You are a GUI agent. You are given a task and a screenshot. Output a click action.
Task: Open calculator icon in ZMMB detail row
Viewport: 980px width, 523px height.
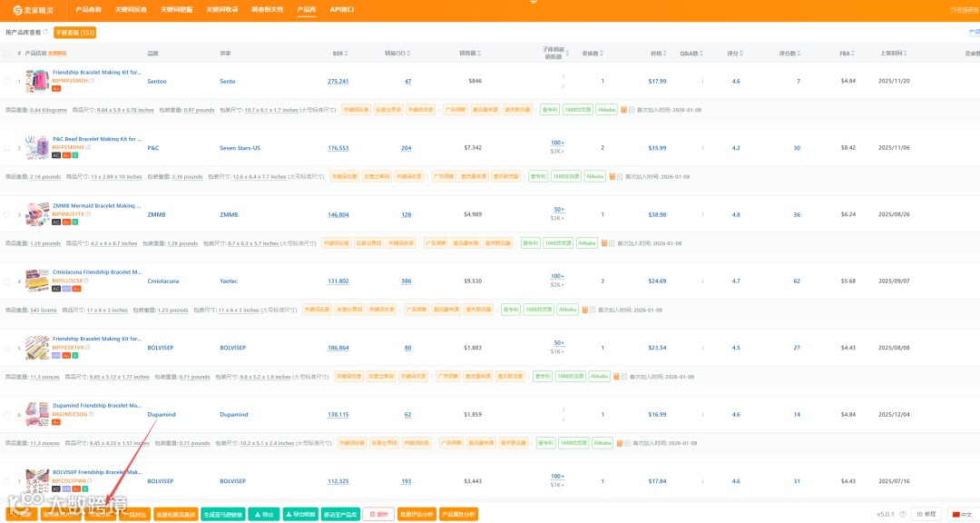[604, 243]
